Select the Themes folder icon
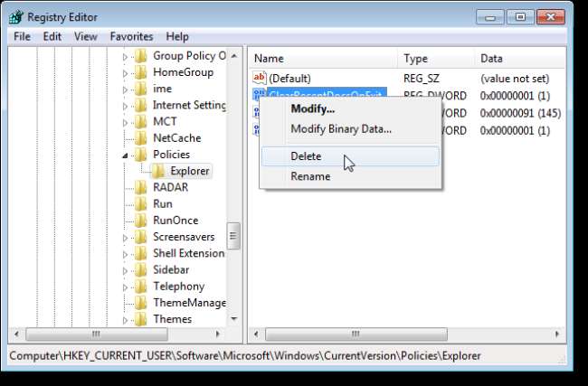 pyautogui.click(x=141, y=319)
